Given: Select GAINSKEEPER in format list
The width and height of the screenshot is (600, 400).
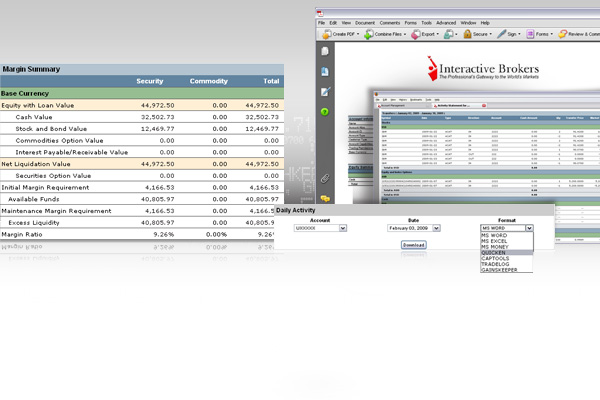Looking at the screenshot, I should [x=507, y=270].
